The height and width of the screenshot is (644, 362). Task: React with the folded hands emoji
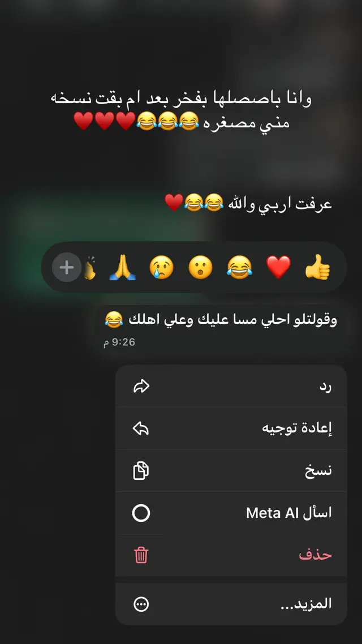[122, 267]
